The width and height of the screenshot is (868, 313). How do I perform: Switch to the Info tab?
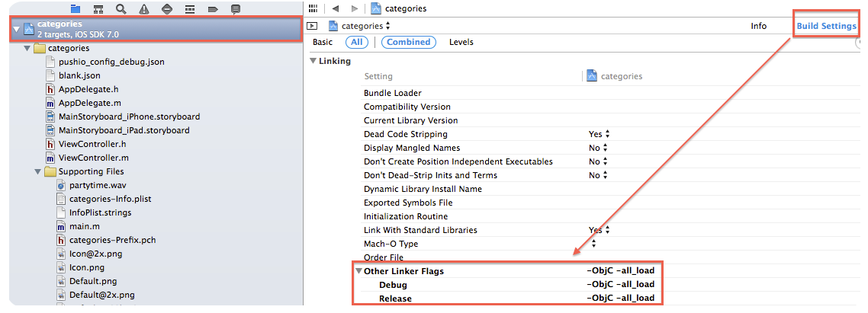click(x=758, y=26)
